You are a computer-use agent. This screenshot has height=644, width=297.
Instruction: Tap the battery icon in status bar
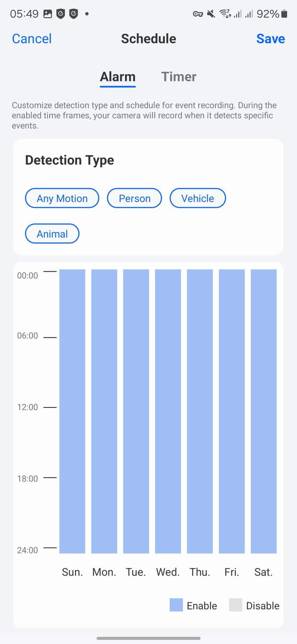click(x=284, y=14)
